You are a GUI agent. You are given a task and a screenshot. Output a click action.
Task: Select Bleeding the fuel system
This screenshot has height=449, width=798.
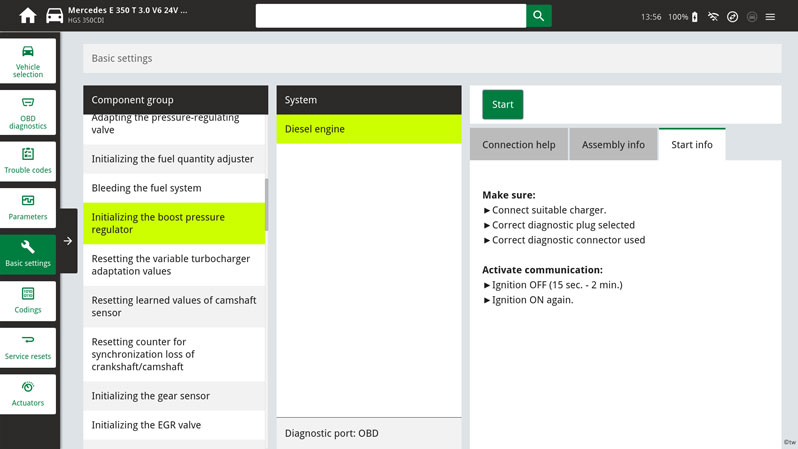(174, 188)
